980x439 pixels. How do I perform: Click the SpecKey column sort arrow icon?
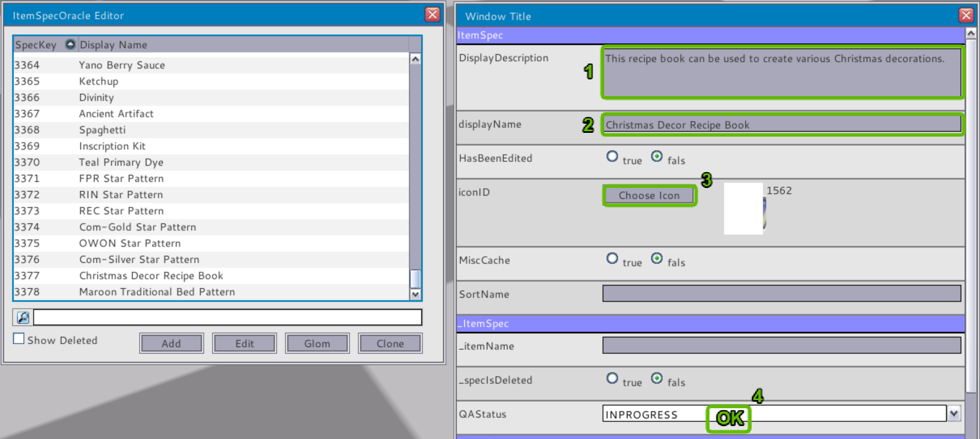tap(70, 44)
